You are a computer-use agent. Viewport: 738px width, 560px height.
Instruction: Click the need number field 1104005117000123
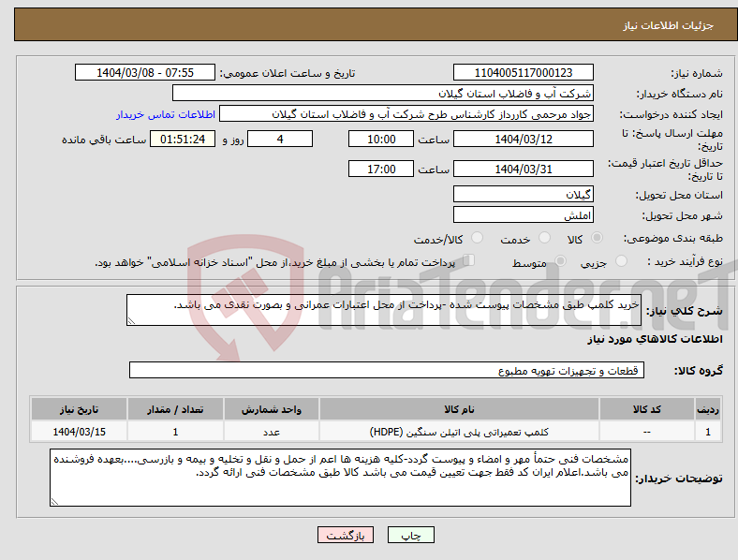[523, 72]
